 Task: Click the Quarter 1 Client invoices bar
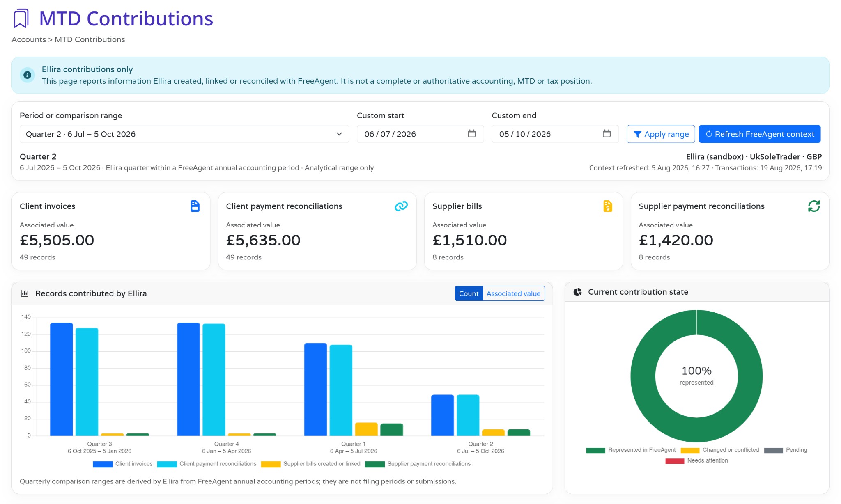coord(315,389)
